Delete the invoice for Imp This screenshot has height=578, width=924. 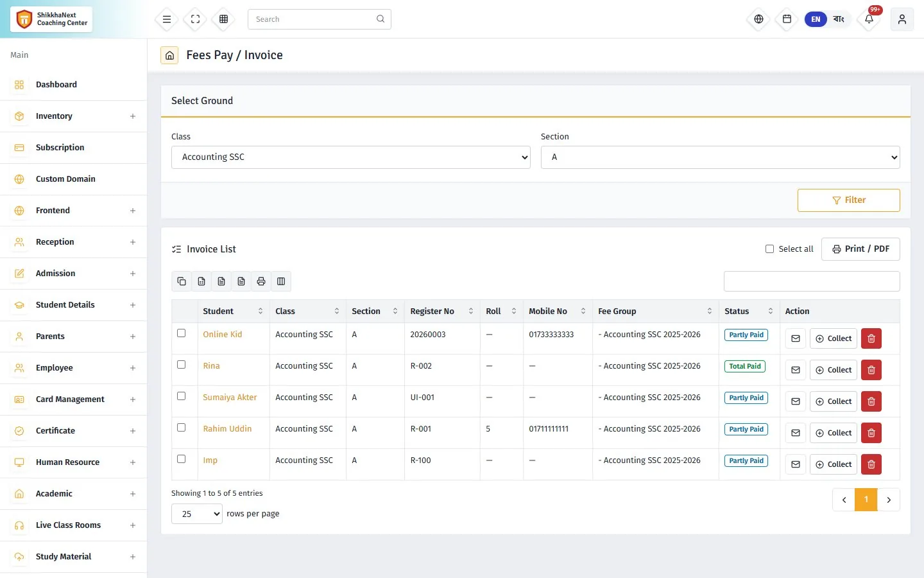point(871,464)
